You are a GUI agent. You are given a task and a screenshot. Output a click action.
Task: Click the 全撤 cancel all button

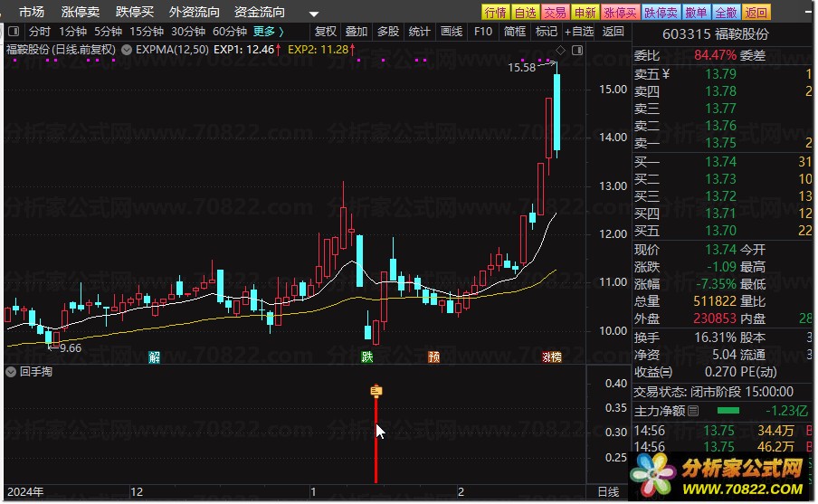coord(727,12)
